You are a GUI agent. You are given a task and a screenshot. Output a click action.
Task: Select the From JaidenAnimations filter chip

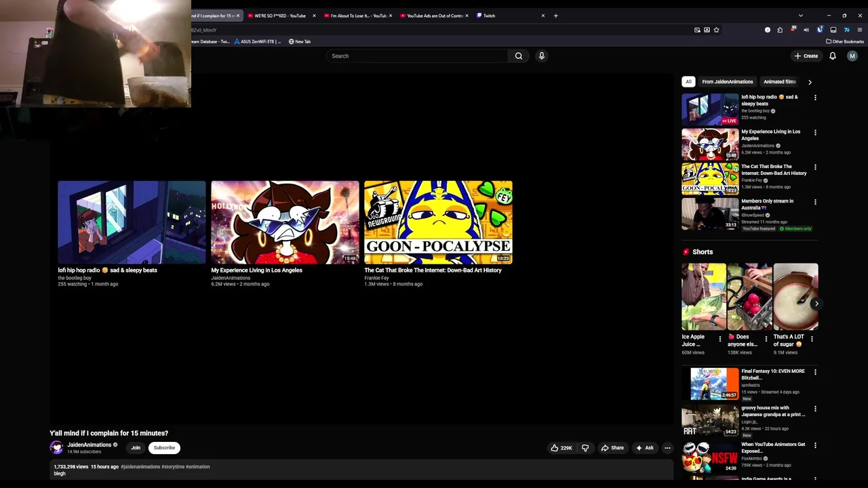[728, 82]
